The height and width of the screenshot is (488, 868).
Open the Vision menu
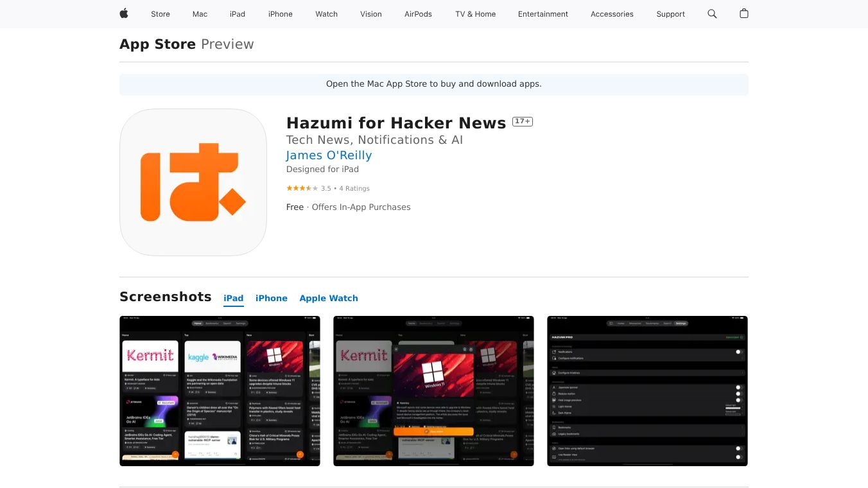click(x=371, y=14)
